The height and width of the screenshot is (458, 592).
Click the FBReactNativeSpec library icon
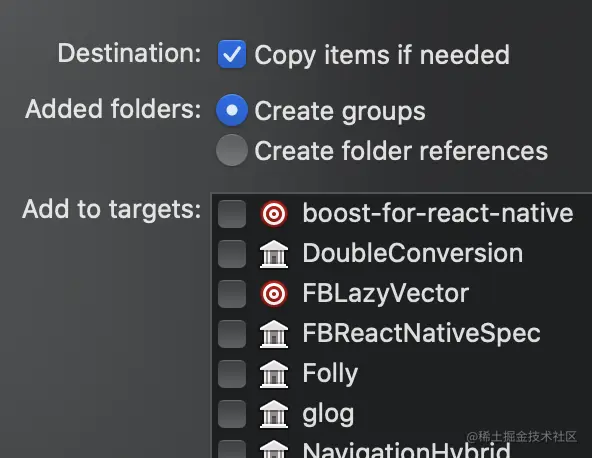pos(274,334)
